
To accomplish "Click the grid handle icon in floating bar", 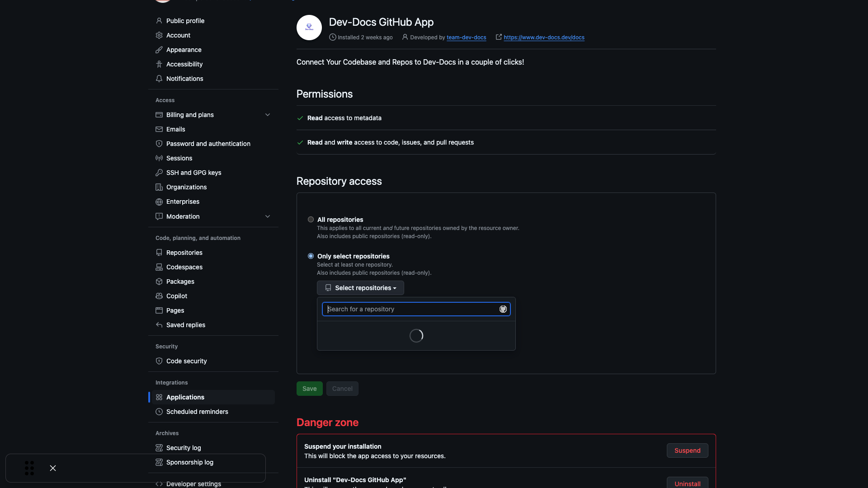I will [x=29, y=468].
